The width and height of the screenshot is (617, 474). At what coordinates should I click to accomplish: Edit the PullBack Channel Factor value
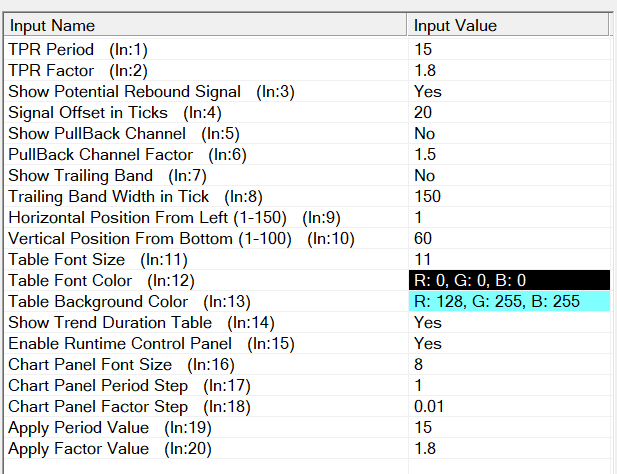tap(509, 155)
